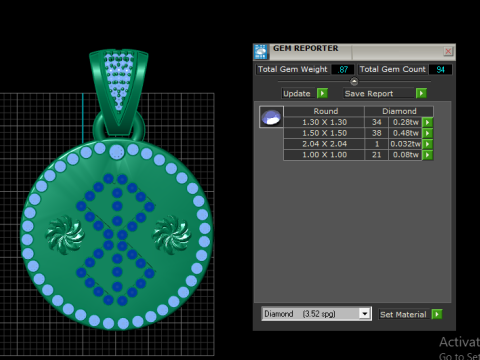Close the Gem Reporter panel
480x360 pixels.
point(448,51)
